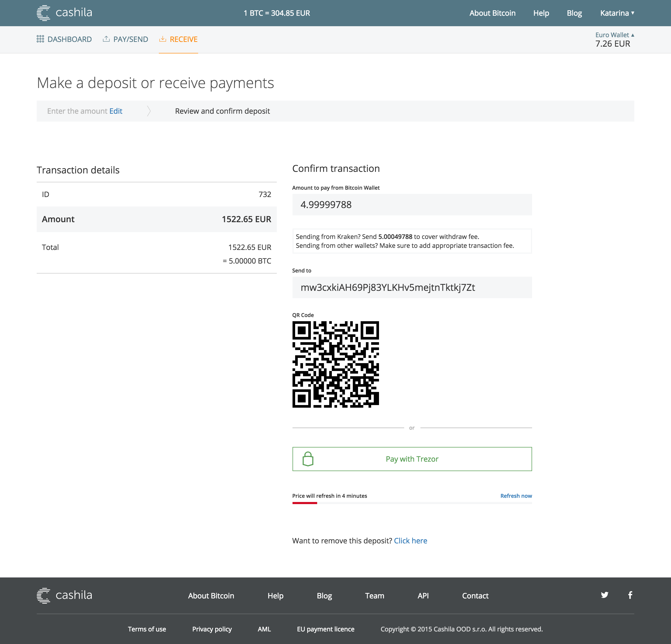Screen dimensions: 671x644
Task: Open the Facebook icon in footer
Action: pos(630,595)
